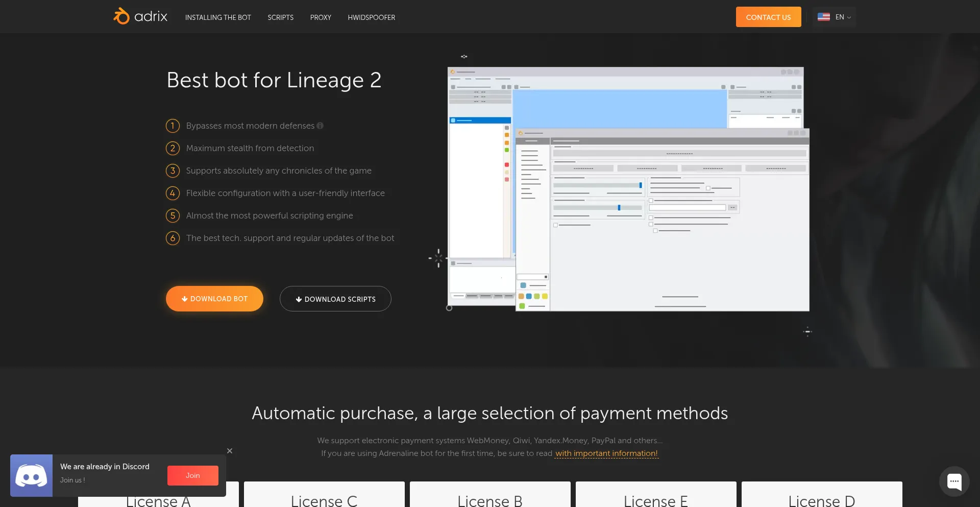Click 'Flexible configuration with a user-friendly interface'
Screen dimensions: 980x507
pos(285,193)
